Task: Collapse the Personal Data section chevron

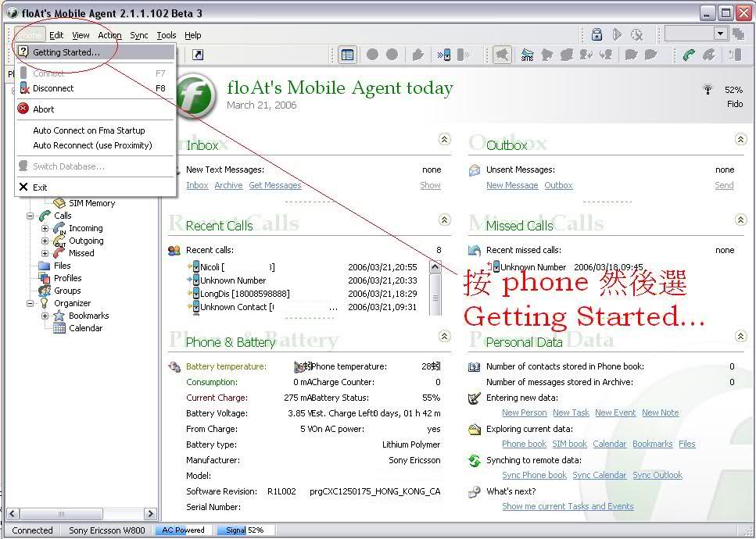Action: 741,336
